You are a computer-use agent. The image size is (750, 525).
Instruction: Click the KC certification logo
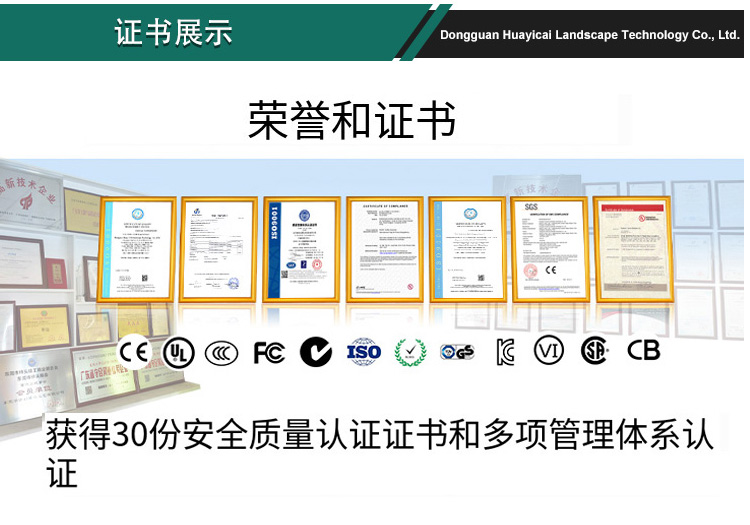tap(505, 352)
